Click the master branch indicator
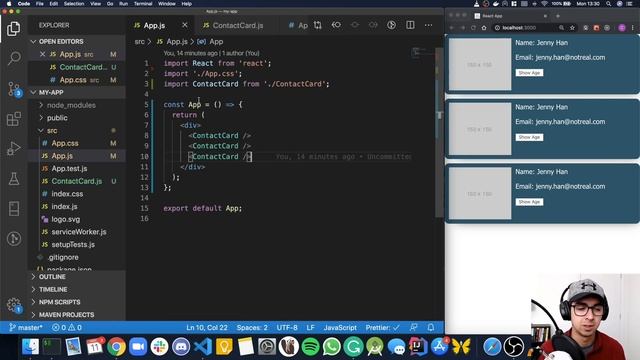 click(26, 327)
